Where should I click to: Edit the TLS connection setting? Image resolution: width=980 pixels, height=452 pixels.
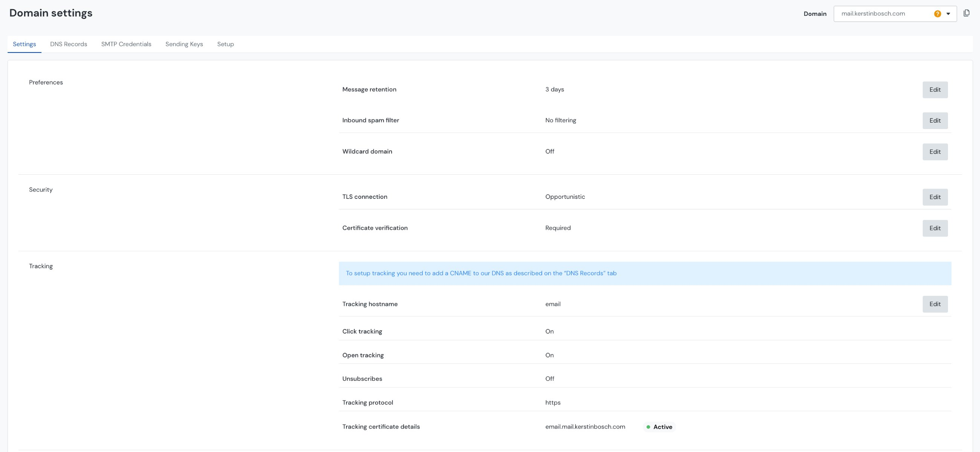click(x=935, y=197)
